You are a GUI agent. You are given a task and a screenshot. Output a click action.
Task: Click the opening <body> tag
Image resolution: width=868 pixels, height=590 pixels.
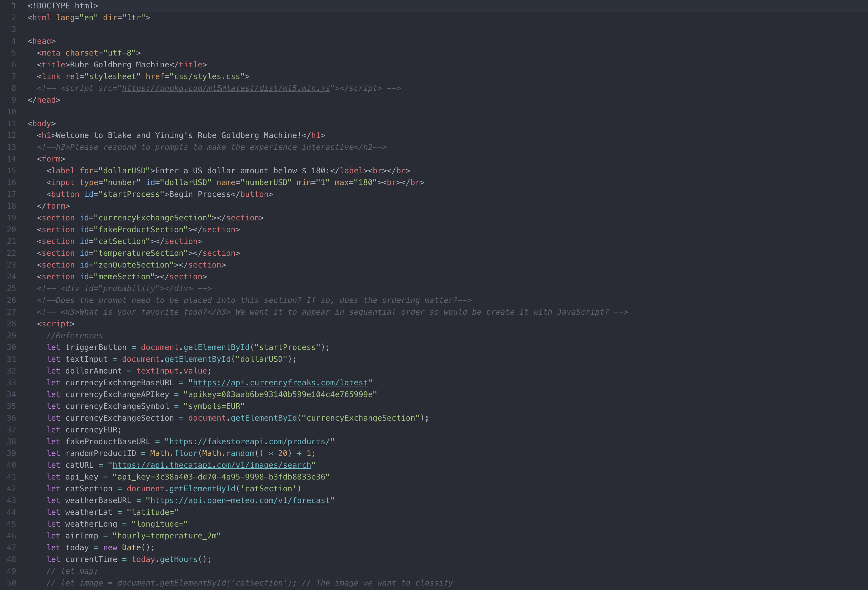42,124
